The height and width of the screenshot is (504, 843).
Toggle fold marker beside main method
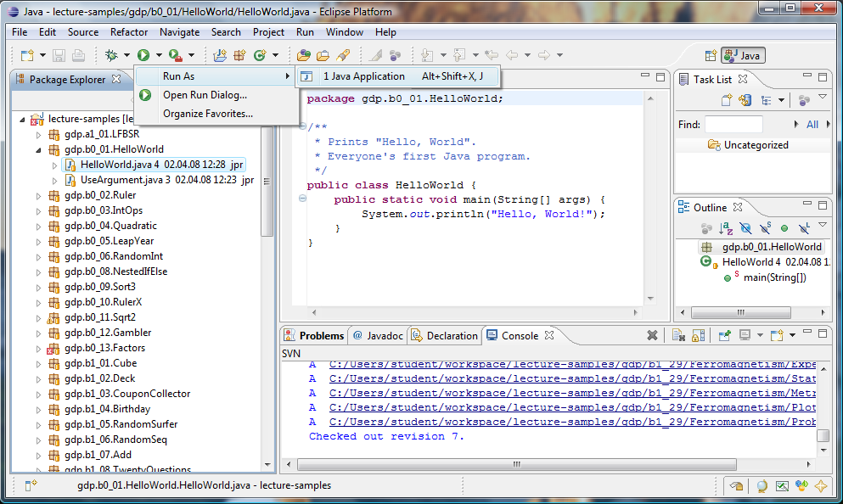[x=303, y=199]
